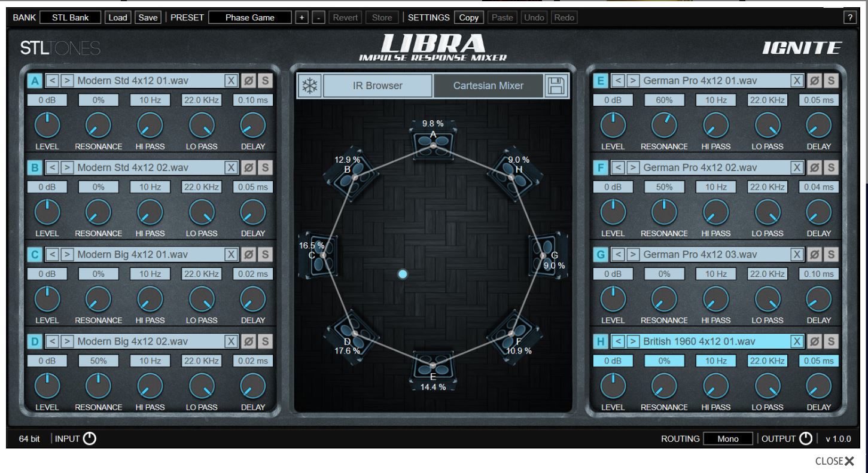The width and height of the screenshot is (868, 473).
Task: Switch to the IR Browser tab
Action: coord(377,86)
